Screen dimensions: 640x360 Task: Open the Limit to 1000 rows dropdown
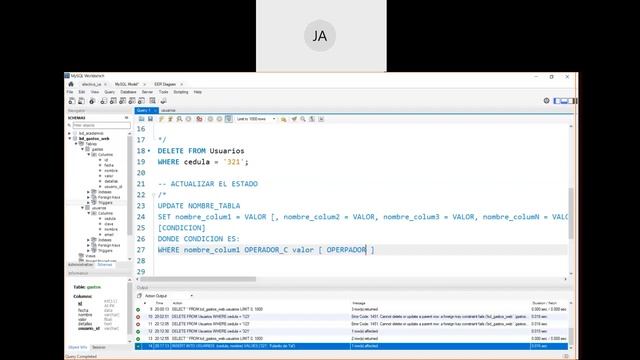256,119
